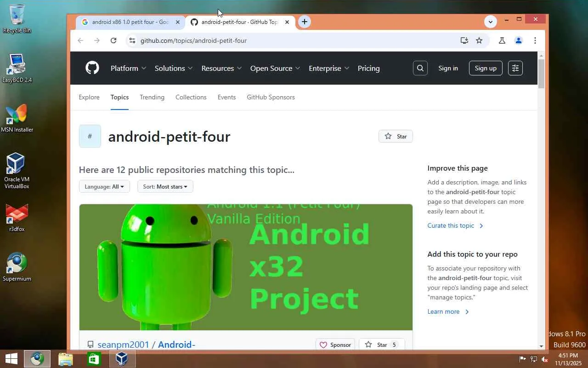Star the seanpm2001 Android repository
Image resolution: width=588 pixels, height=368 pixels.
[x=382, y=345]
